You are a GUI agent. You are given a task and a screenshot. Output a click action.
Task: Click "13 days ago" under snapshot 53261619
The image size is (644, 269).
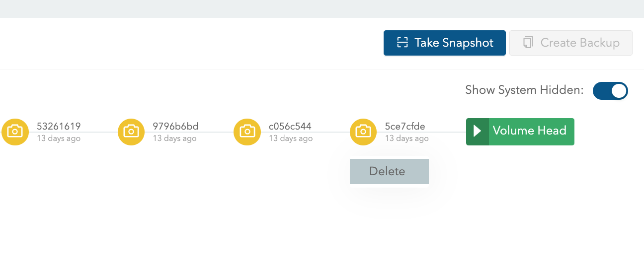click(x=59, y=138)
